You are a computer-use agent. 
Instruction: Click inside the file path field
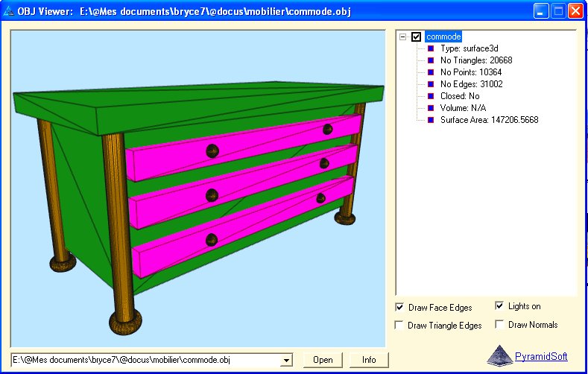coord(146,360)
